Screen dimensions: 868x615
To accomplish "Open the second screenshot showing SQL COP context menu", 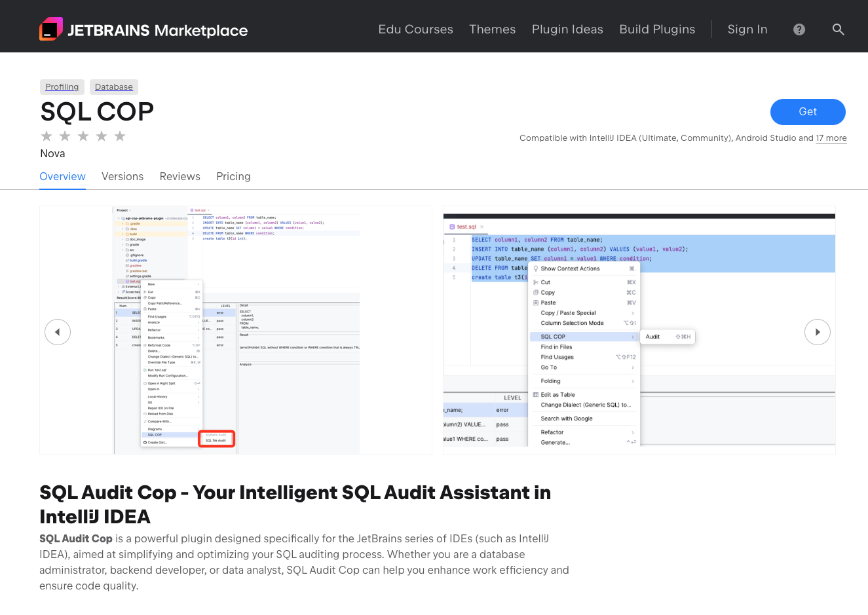I will (639, 330).
